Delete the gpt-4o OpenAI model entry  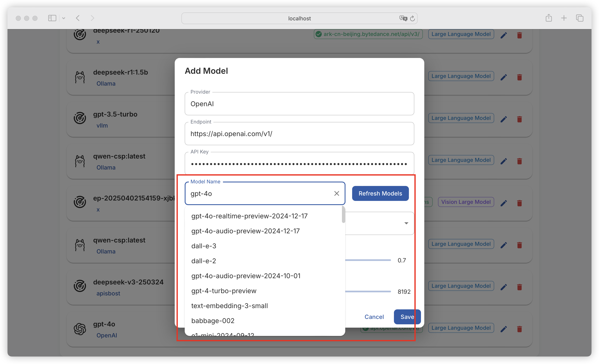(520, 329)
